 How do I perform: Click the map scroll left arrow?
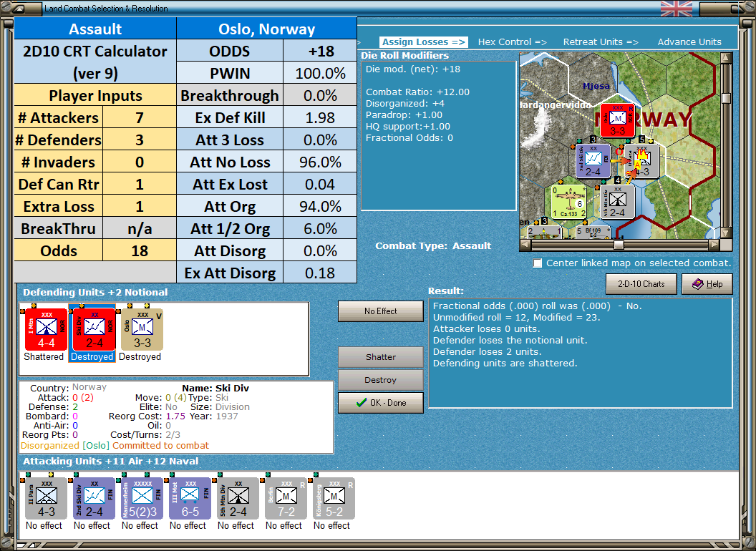tap(525, 245)
